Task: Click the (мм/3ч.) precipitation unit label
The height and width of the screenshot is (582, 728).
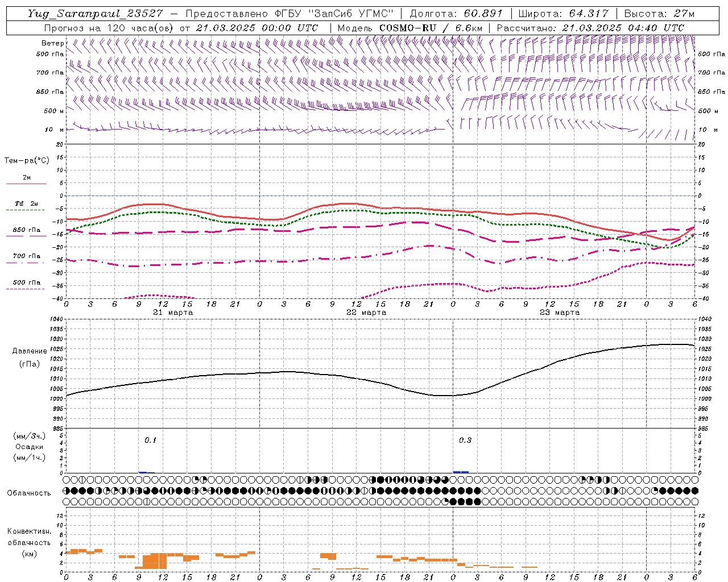Action: 29,436
